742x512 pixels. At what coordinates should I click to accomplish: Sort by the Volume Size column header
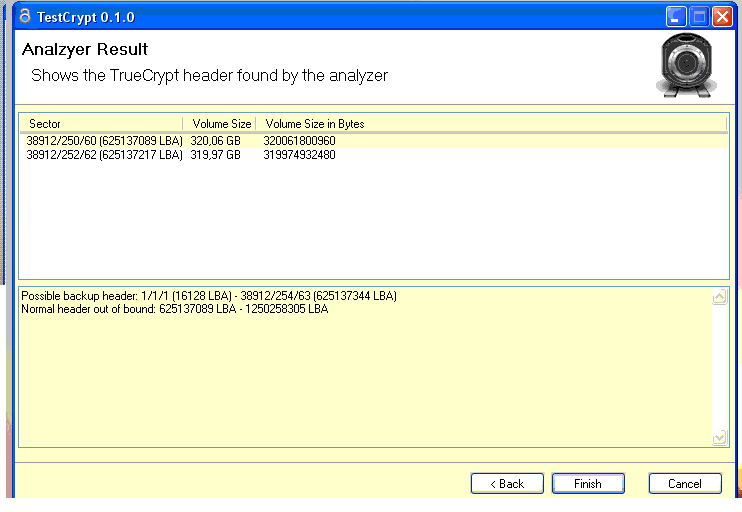click(x=220, y=124)
